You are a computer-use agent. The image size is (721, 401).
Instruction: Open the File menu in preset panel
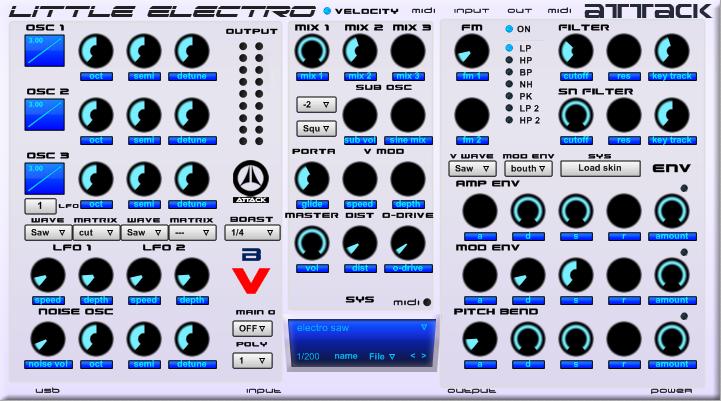point(382,356)
